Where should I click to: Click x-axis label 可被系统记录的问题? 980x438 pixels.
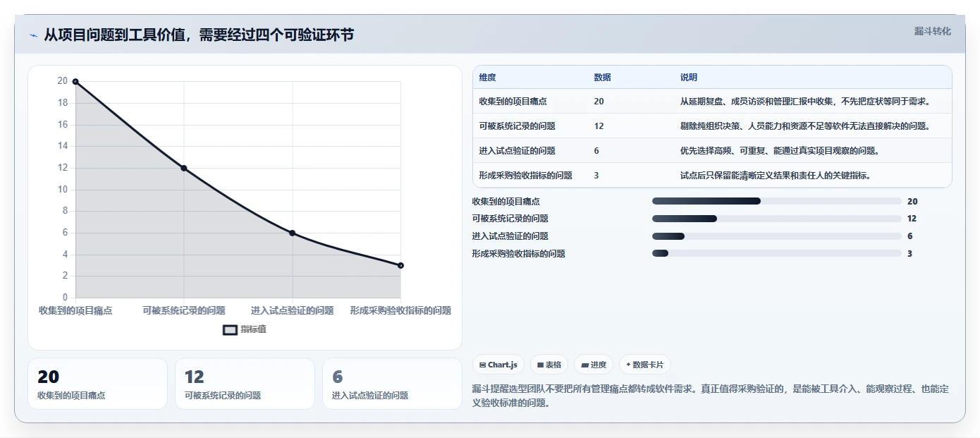(x=184, y=310)
